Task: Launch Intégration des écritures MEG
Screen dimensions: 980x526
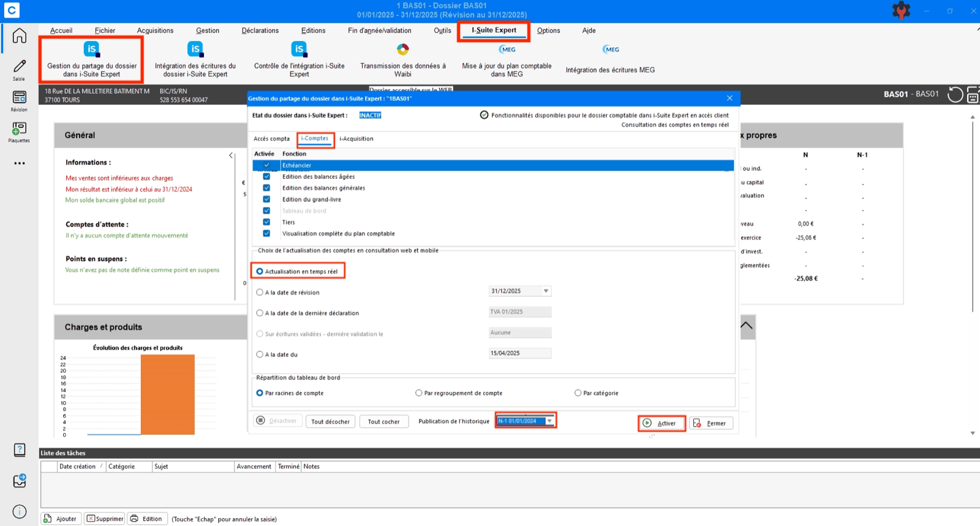Action: (610, 59)
